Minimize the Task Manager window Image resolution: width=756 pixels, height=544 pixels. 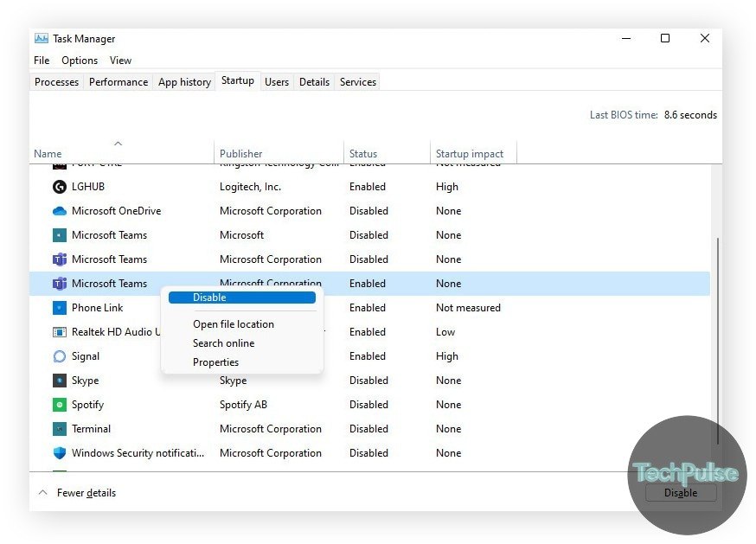(626, 38)
